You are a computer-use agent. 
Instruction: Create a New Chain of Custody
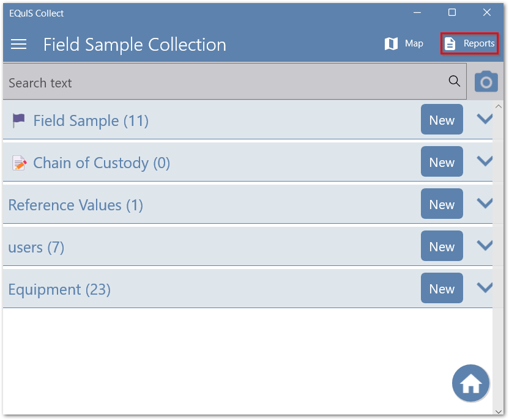[442, 162]
